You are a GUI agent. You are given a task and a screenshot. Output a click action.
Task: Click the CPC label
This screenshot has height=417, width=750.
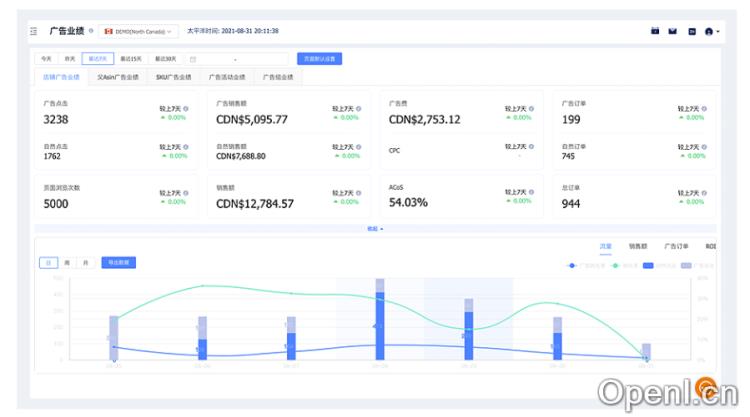394,151
